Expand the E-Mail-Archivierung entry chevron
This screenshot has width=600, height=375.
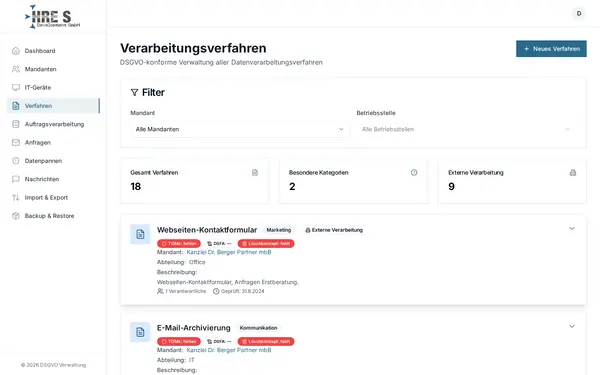pyautogui.click(x=572, y=326)
